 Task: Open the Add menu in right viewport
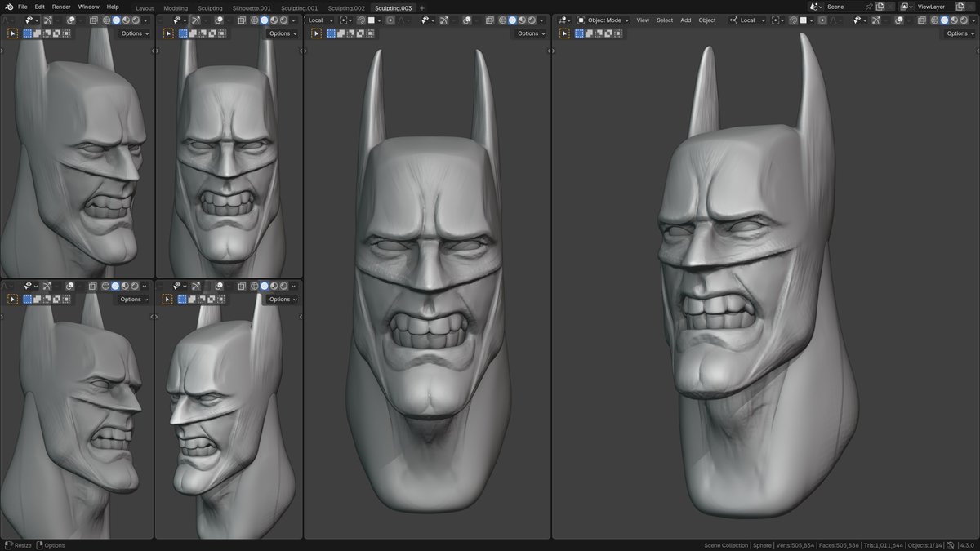coord(685,20)
